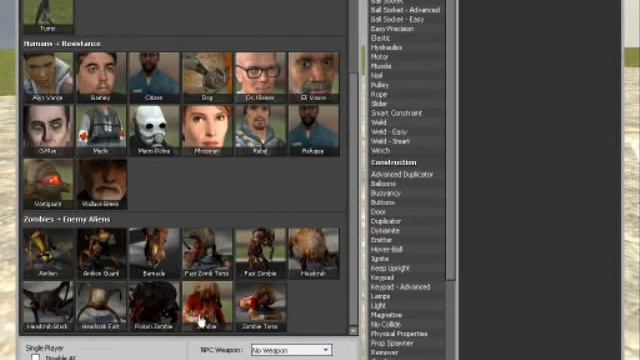Choose the Buttons tool
The image size is (640, 360).
pos(383,202)
